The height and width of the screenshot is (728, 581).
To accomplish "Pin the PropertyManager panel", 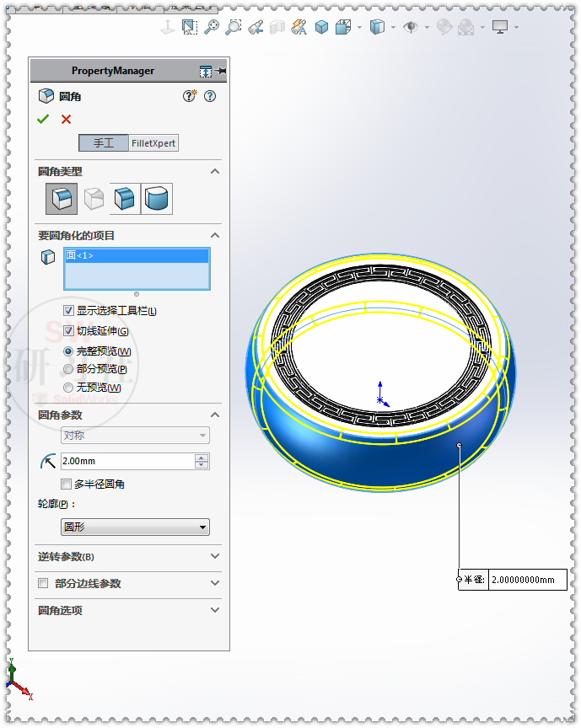I will coord(221,71).
